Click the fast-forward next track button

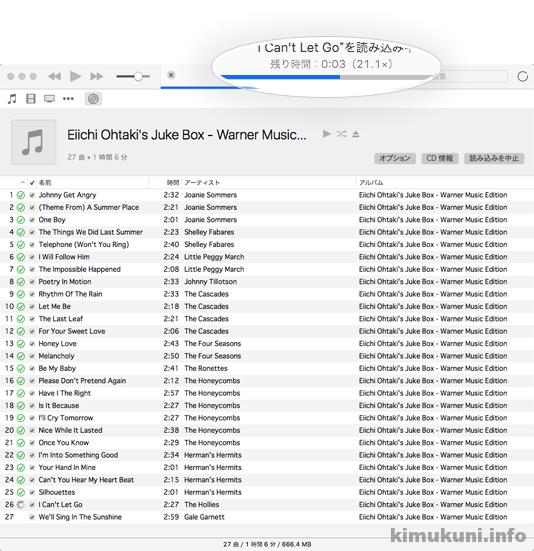[x=96, y=76]
